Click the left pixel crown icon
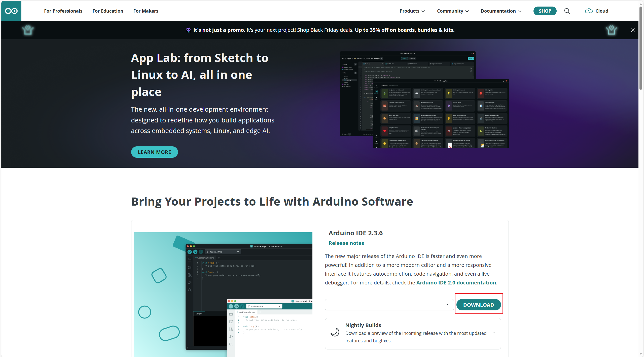This screenshot has width=644, height=357. click(x=28, y=30)
